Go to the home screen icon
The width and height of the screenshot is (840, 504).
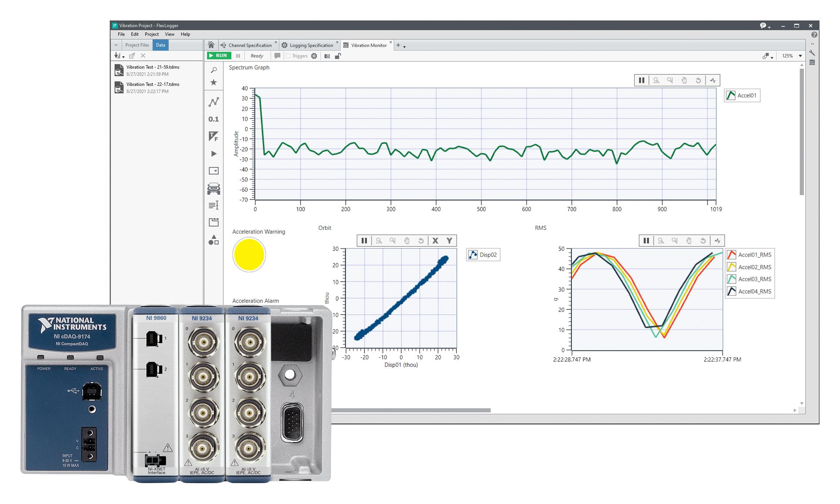click(211, 45)
